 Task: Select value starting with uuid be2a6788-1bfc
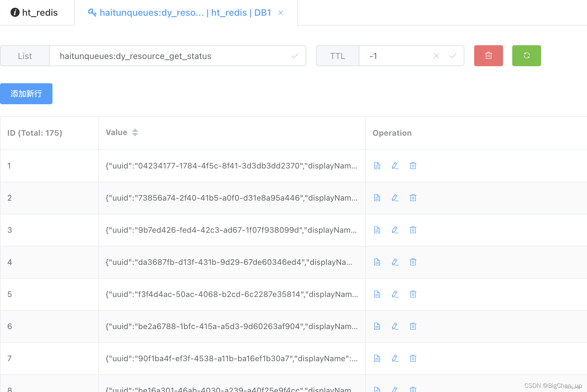(x=232, y=326)
